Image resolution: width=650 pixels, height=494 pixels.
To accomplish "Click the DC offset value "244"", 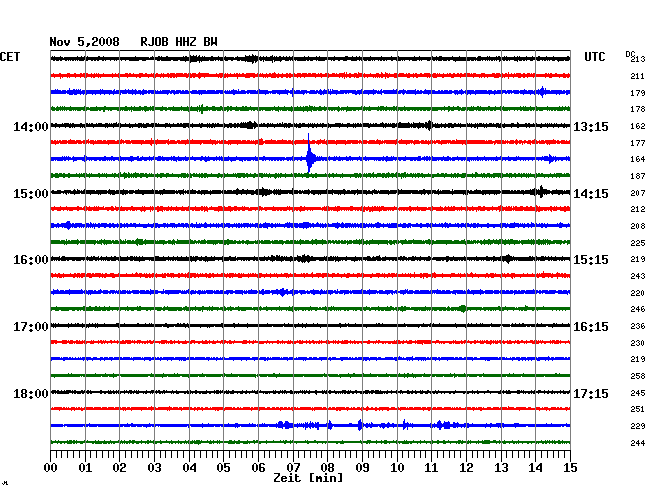I will pyautogui.click(x=638, y=443).
